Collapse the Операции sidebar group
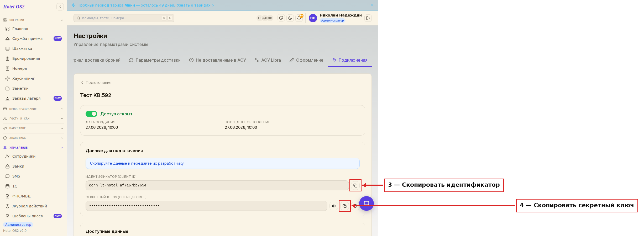This screenshot has width=644, height=236. coord(33,20)
